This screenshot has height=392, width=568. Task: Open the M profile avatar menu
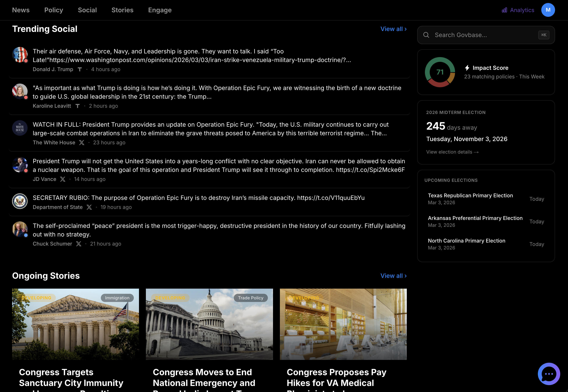[548, 10]
